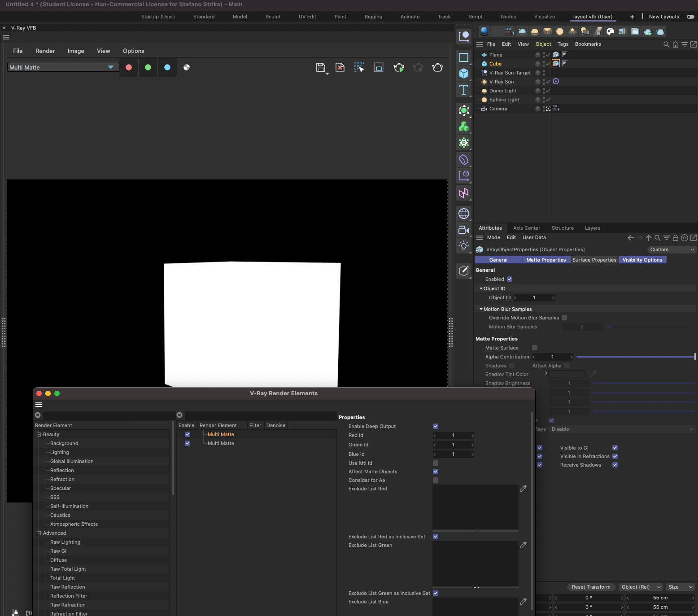Image resolution: width=698 pixels, height=616 pixels.
Task: Click the search icon in Object Manager
Action: pos(667,44)
